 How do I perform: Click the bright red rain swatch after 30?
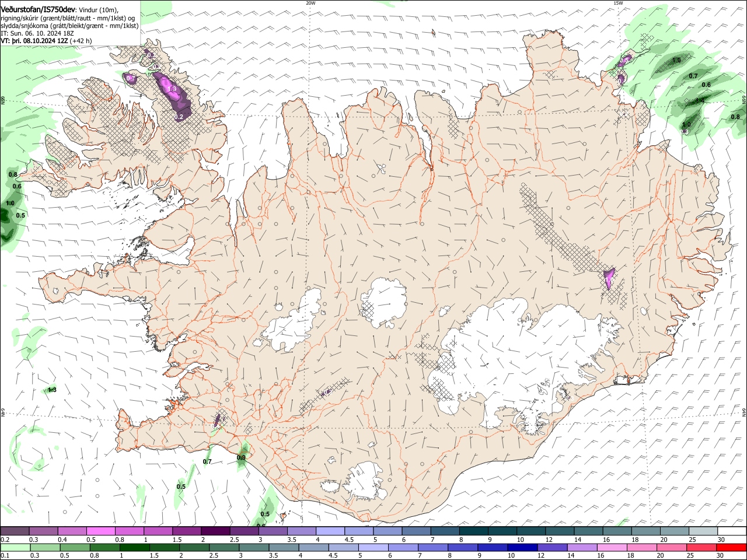(x=731, y=547)
